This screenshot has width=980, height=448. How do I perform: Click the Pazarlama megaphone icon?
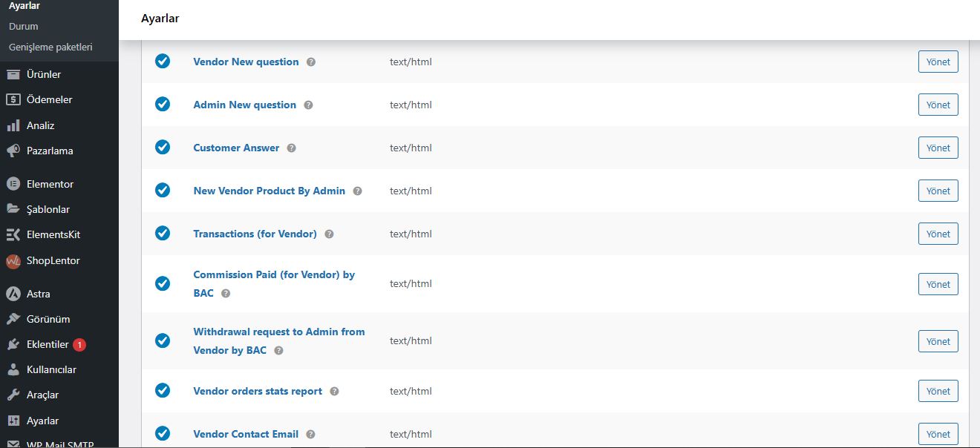13,151
